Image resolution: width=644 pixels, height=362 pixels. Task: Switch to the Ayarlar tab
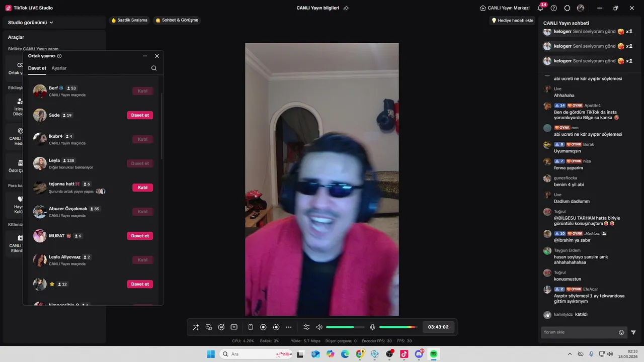59,68
